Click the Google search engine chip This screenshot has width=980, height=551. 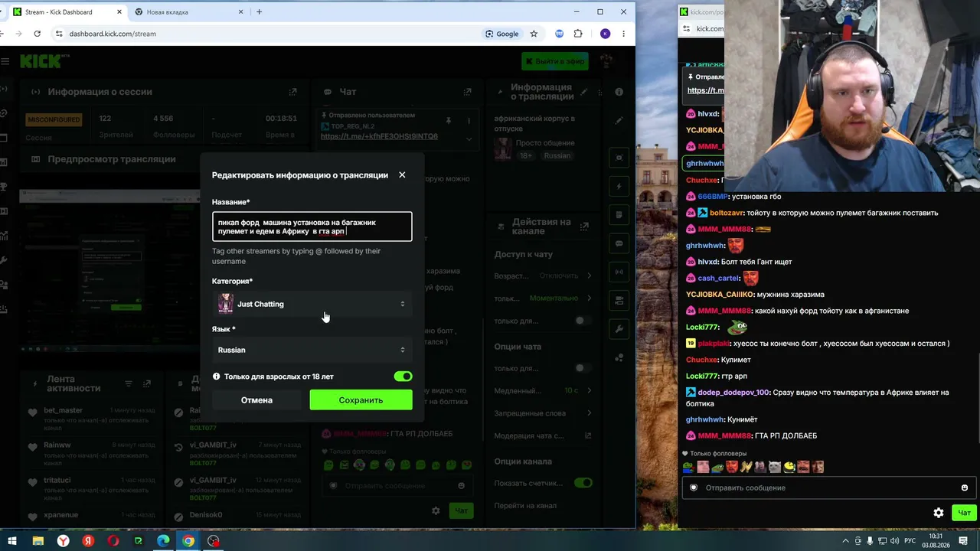pyautogui.click(x=502, y=34)
